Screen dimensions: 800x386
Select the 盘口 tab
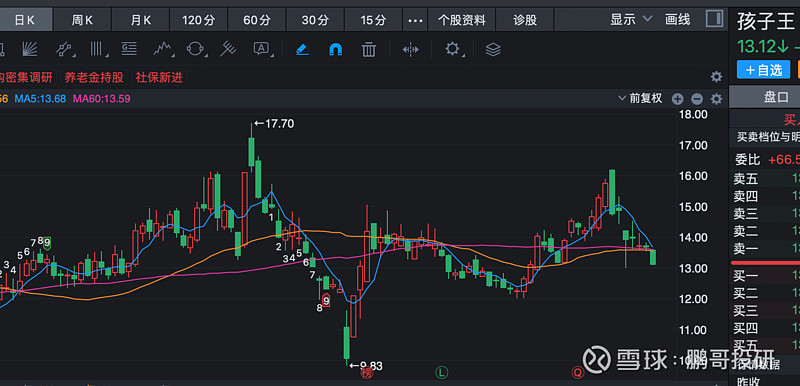(x=776, y=97)
